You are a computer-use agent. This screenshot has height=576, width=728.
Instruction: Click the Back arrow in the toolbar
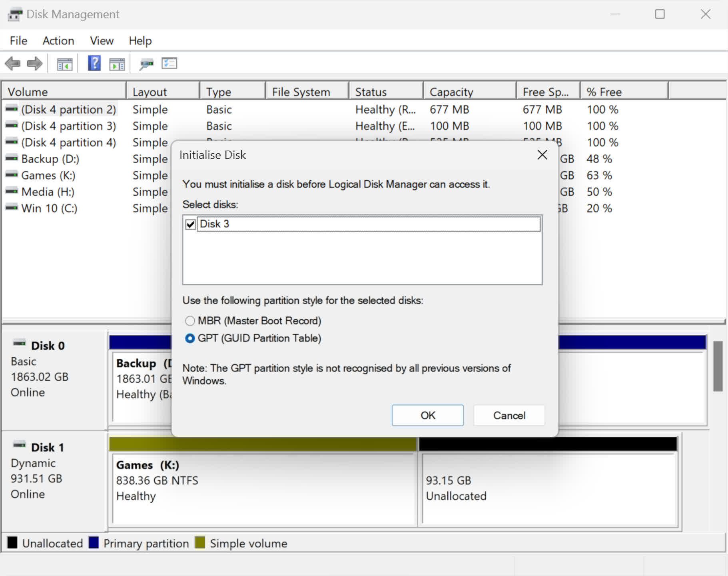pyautogui.click(x=12, y=64)
